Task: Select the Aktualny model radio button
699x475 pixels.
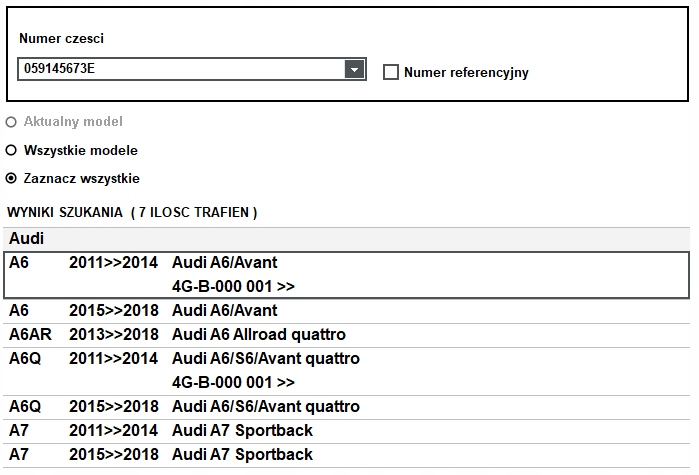Action: coord(11,122)
